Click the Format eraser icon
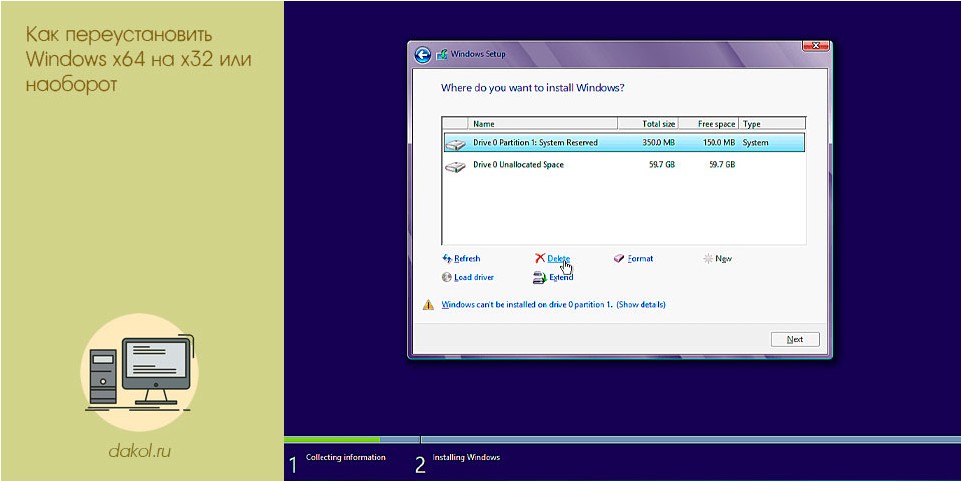The height and width of the screenshot is (482, 962). pyautogui.click(x=619, y=259)
